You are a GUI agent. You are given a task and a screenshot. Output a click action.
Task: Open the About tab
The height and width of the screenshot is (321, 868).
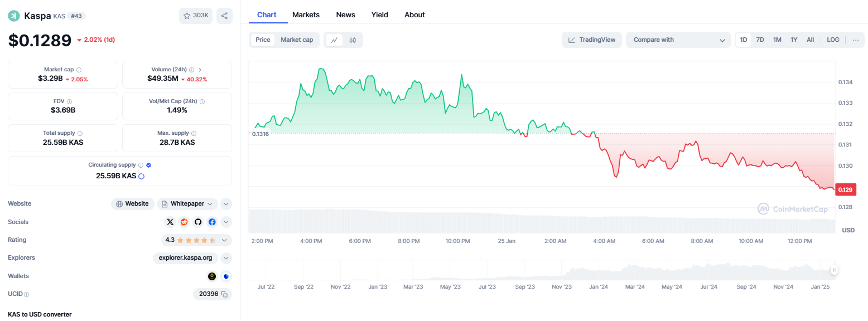pos(414,14)
